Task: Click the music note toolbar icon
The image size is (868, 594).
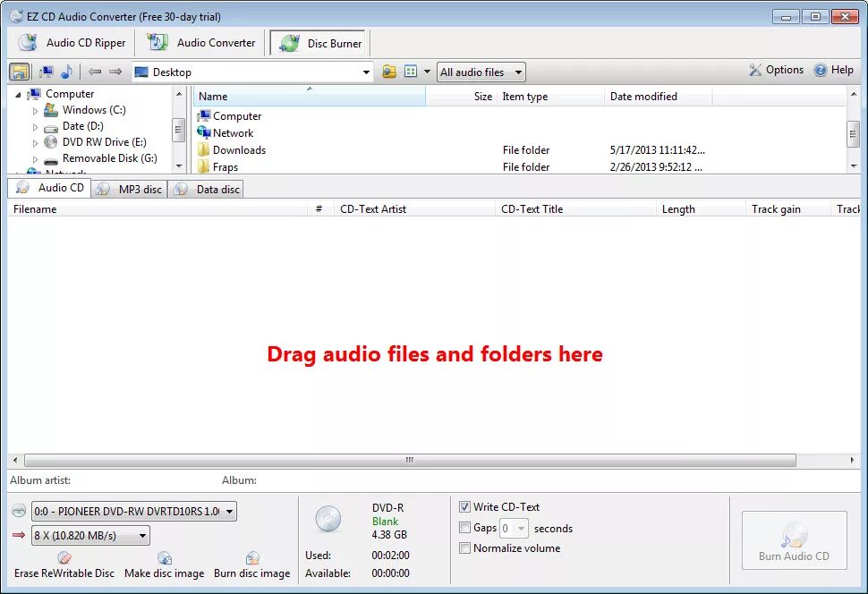Action: (66, 72)
